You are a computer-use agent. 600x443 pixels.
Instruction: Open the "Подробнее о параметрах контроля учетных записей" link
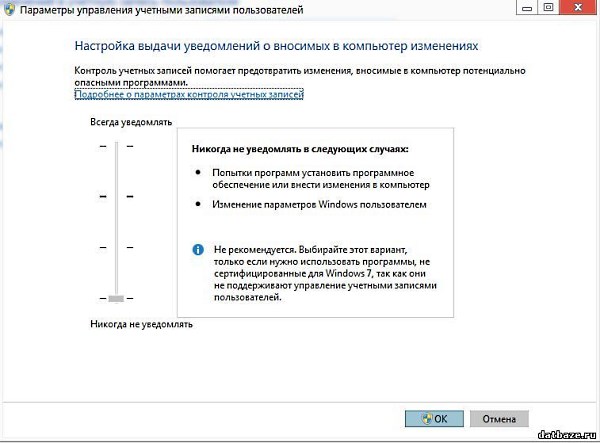pos(189,94)
